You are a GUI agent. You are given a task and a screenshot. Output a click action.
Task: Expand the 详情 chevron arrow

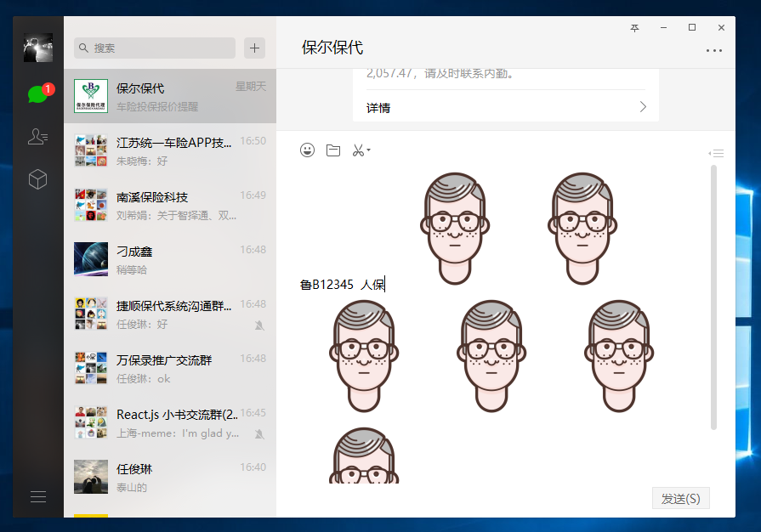[643, 107]
